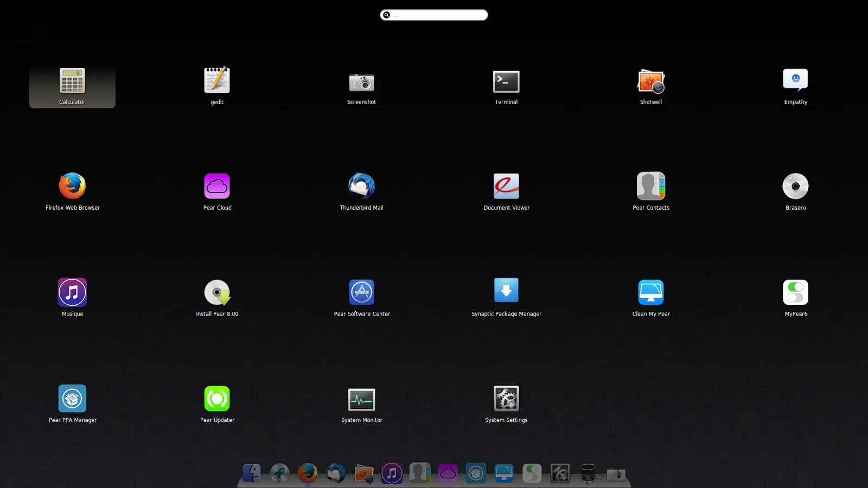The image size is (868, 488).
Task: Open Shotwell photo manager in the app grid
Action: coord(651,87)
